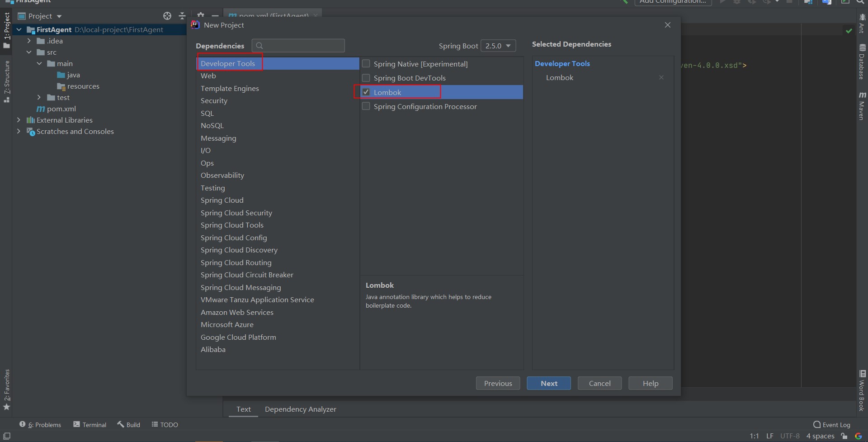Click the Help button
Viewport: 868px width, 442px height.
(651, 383)
